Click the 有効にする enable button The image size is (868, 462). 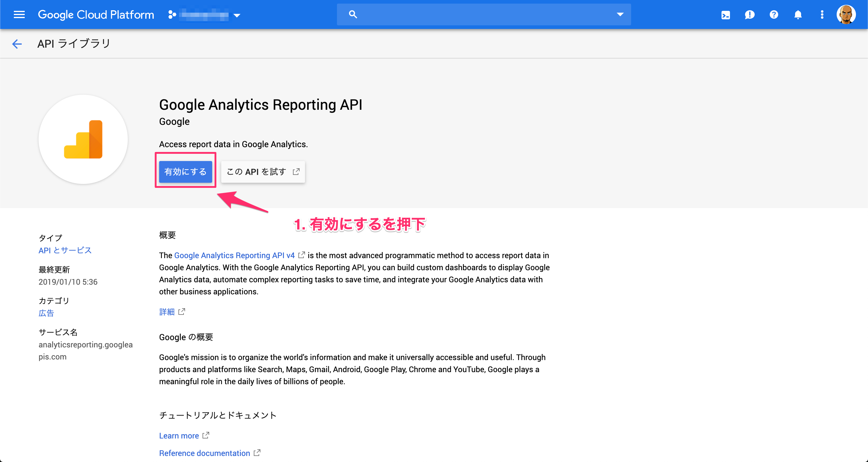coord(185,172)
